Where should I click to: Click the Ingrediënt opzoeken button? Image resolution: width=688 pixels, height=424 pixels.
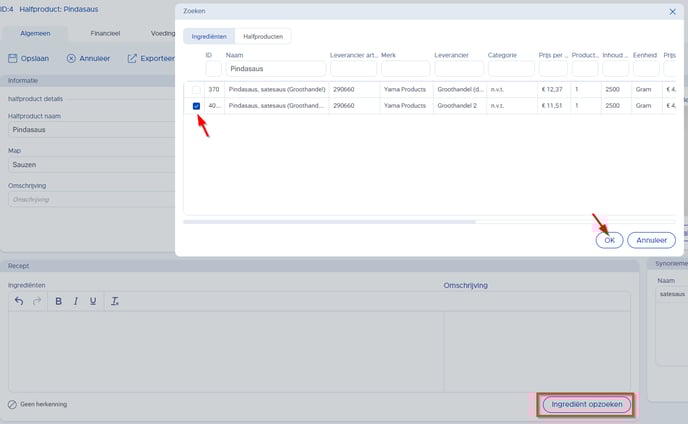click(586, 404)
